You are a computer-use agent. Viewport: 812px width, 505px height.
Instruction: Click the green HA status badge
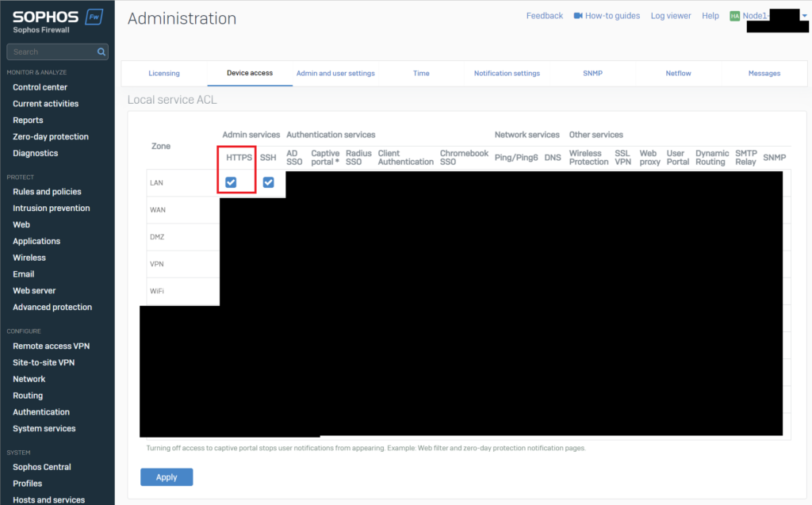click(x=734, y=15)
